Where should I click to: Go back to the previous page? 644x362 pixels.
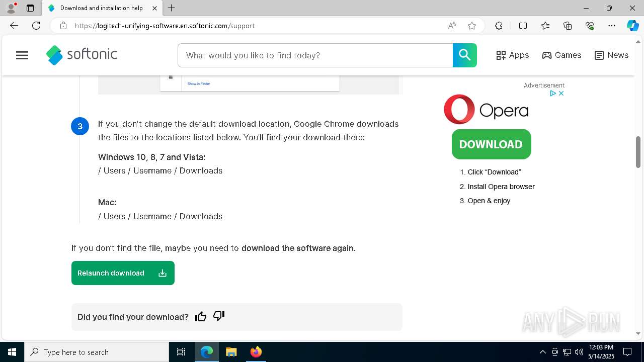pyautogui.click(x=14, y=26)
